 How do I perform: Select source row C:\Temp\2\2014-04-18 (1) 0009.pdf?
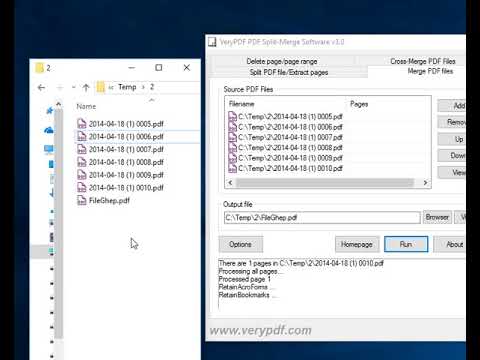[285, 158]
